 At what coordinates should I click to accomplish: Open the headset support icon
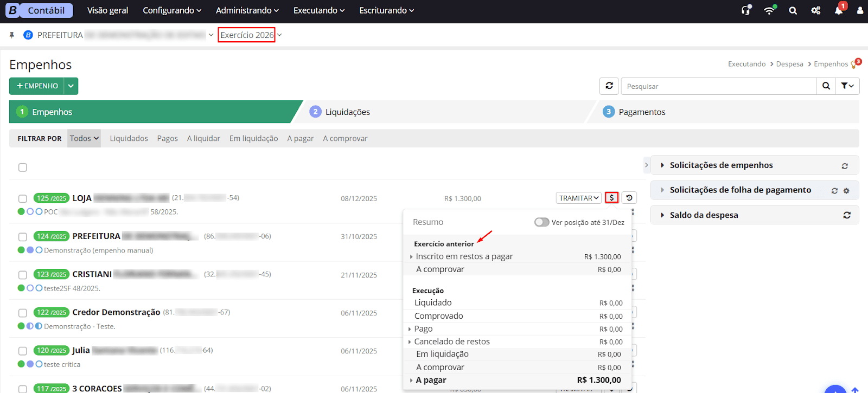pos(746,10)
